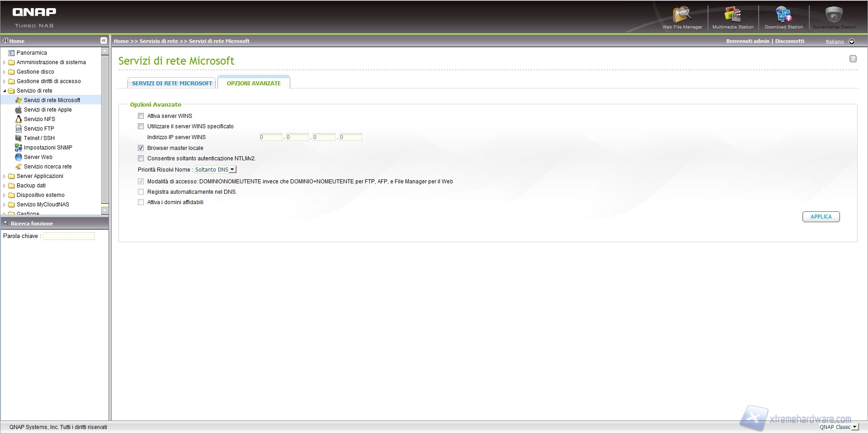
Task: Uncheck the Browser master locale checkbox
Action: [141, 148]
